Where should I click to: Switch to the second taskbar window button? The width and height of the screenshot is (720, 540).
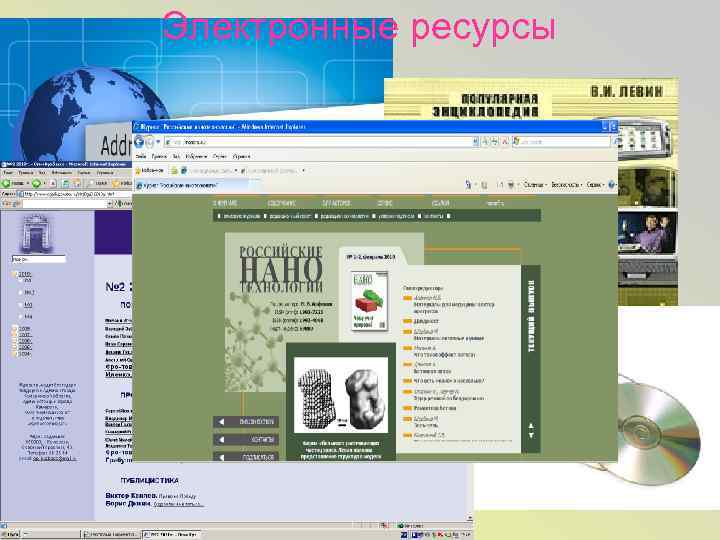pos(110,534)
